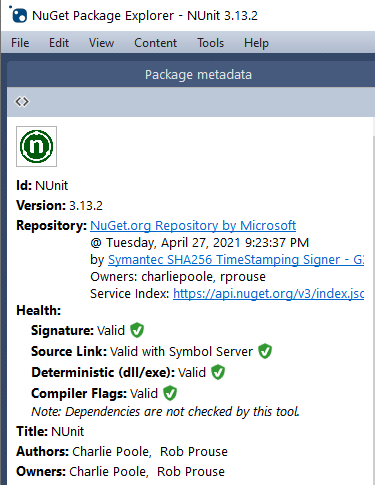Open Symantec SHA256 TimeStamping Signer link

pos(236,260)
